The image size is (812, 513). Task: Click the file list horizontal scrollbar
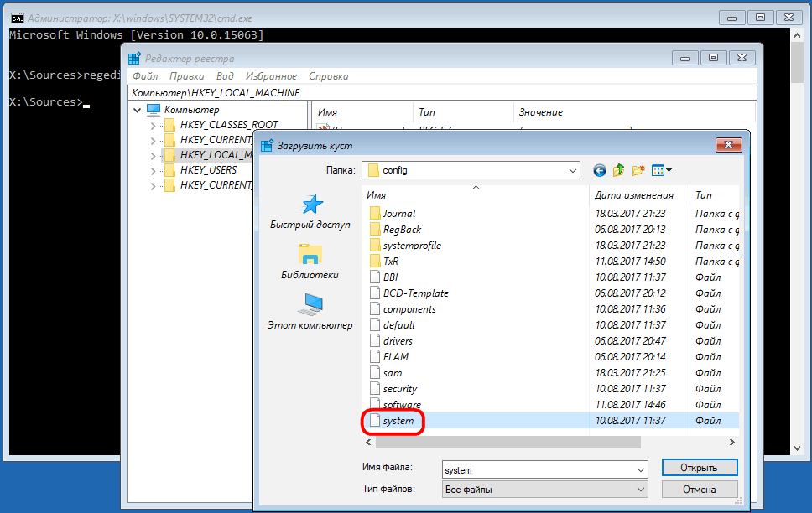coord(508,442)
